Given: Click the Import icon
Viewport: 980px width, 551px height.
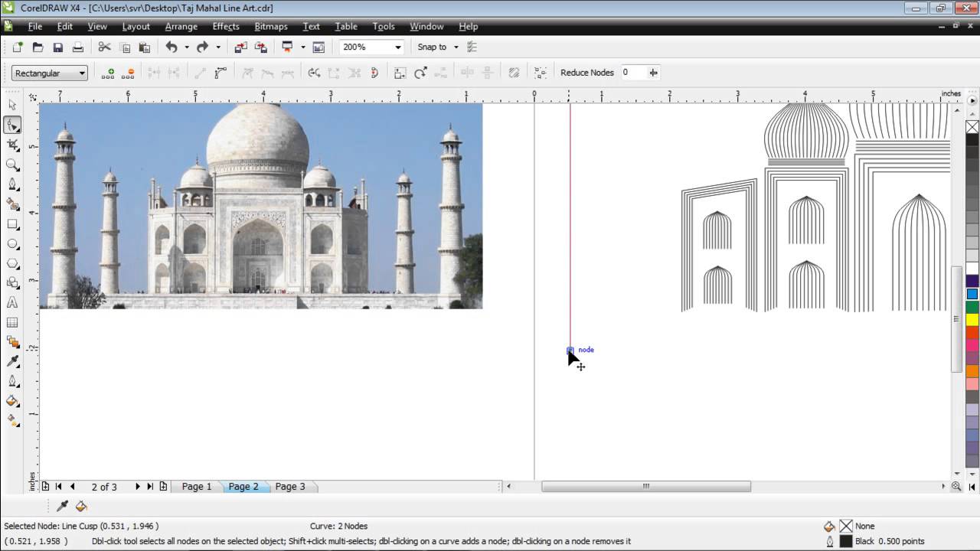Looking at the screenshot, I should tap(240, 47).
